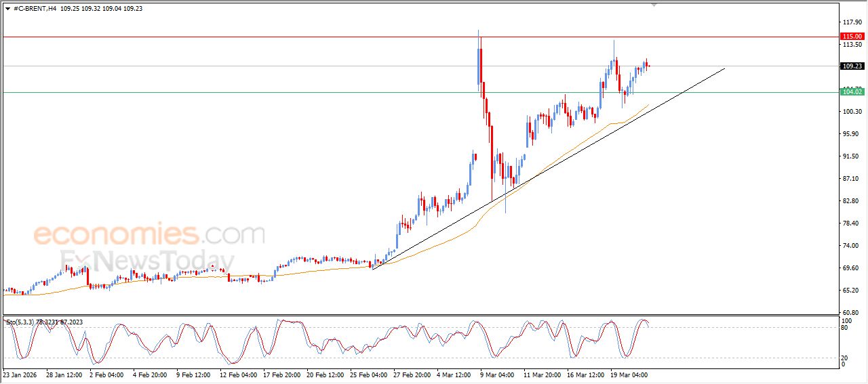The height and width of the screenshot is (384, 868).
Task: Click the 19 Mar 04:00 date label
Action: 629,374
